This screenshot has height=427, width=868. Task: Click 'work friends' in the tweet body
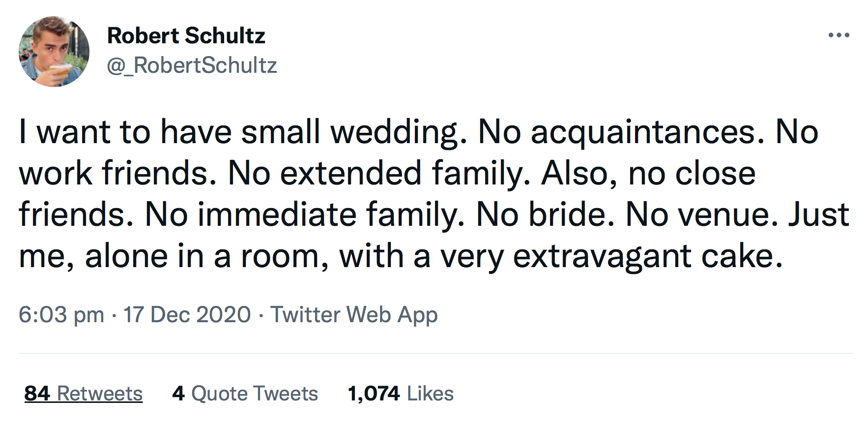(x=117, y=174)
